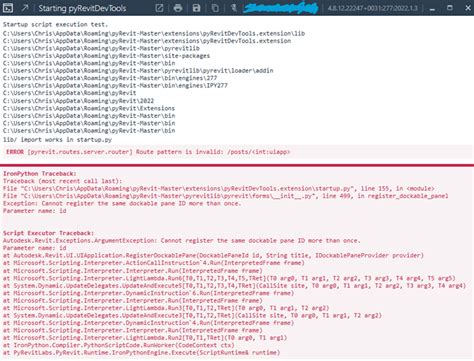Viewport: 474px width, 361px height.
Task: Click the line 'Startup script execution test.'
Action: pyautogui.click(x=55, y=24)
